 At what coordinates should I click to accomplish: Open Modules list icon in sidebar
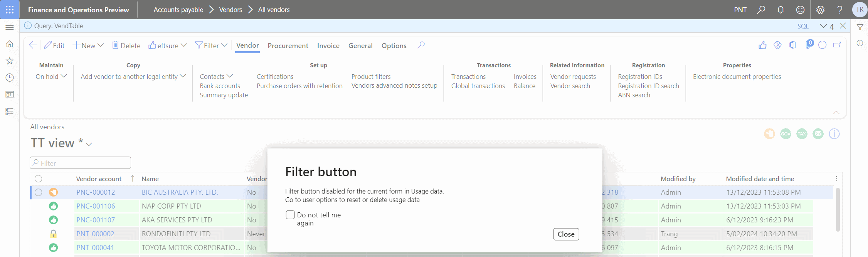(10, 111)
